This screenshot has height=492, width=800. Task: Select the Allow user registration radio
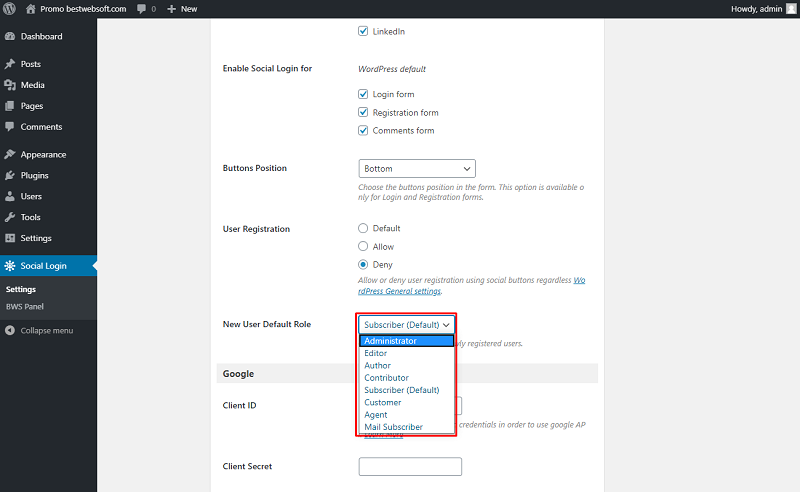tap(363, 247)
